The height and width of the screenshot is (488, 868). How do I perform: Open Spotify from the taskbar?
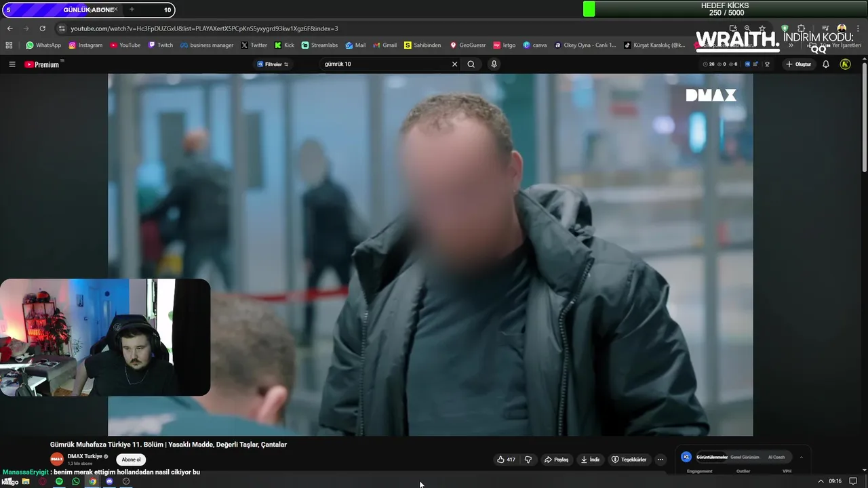pyautogui.click(x=59, y=481)
